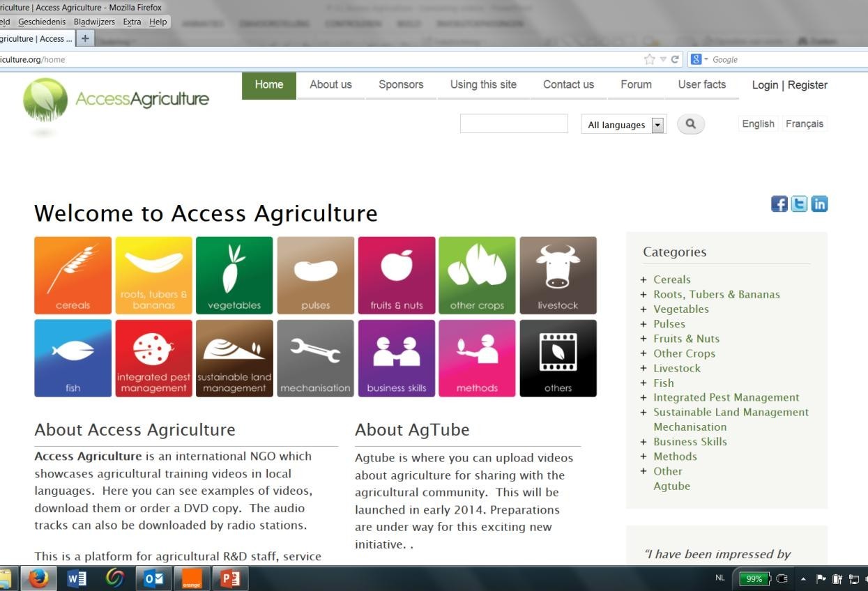Open the User facts page
Viewport: 868px width, 591px height.
[702, 85]
